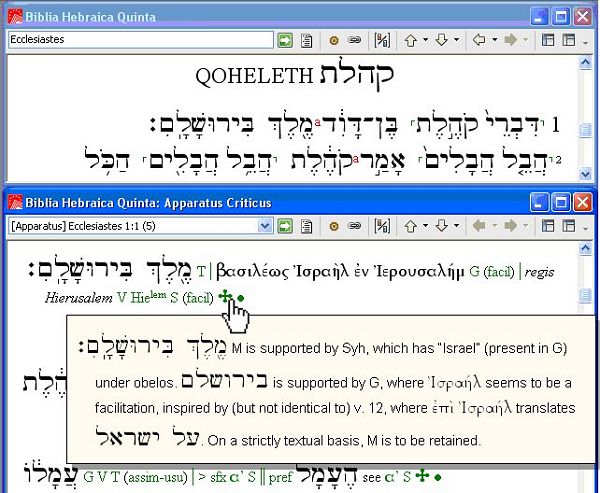Click the scroll down arrow in Quinta text pane
The image size is (600, 493).
585,174
